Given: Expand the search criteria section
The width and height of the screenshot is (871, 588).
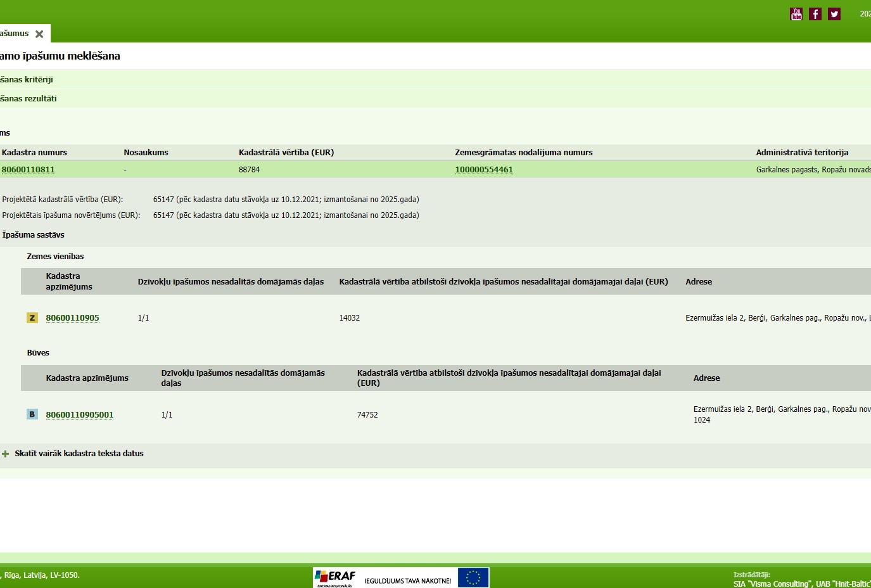Looking at the screenshot, I should [27, 80].
